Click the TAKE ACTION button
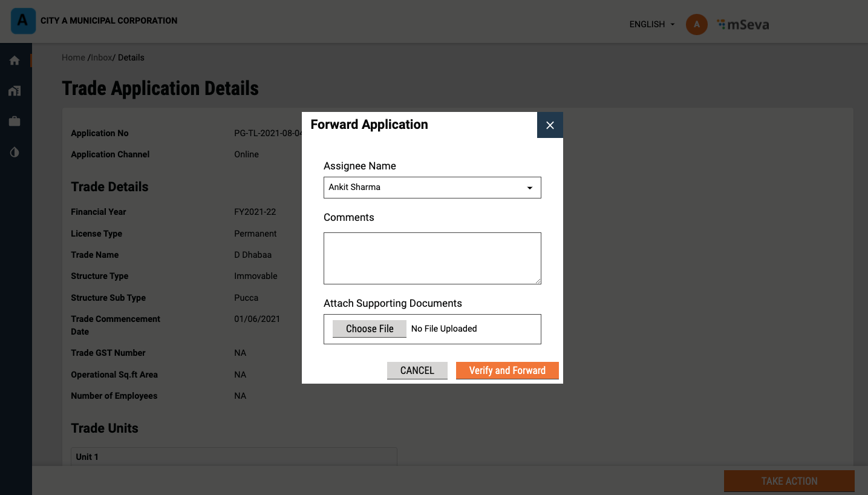 pos(789,481)
